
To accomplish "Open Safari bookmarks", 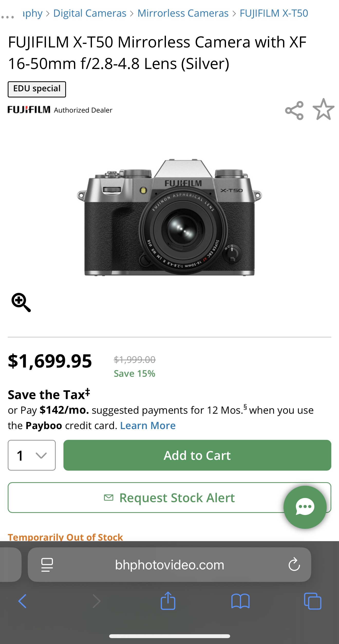I will [240, 601].
